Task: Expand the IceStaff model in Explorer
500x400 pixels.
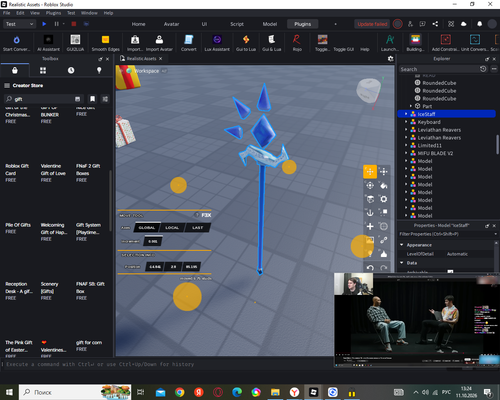Action: (406, 114)
